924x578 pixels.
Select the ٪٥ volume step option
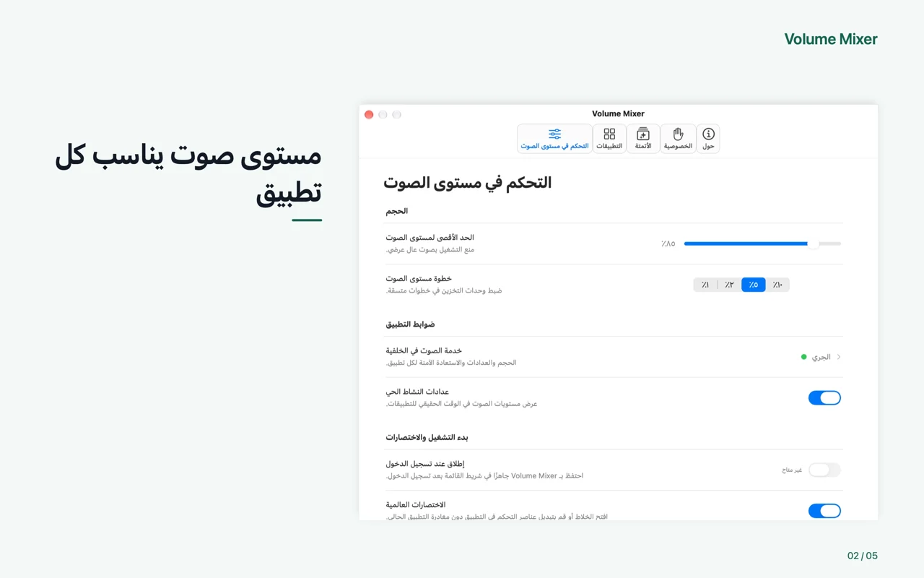[753, 285]
